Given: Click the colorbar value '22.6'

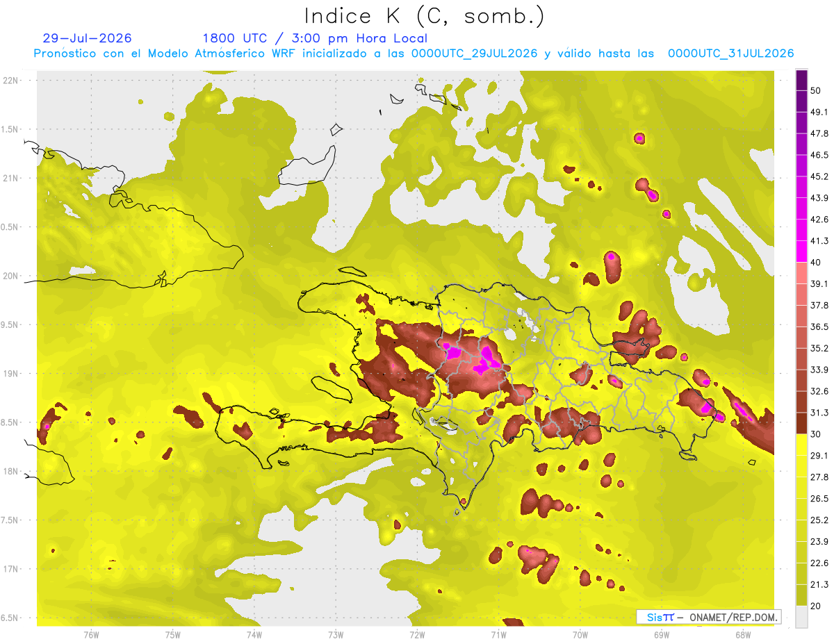Looking at the screenshot, I should (x=819, y=563).
